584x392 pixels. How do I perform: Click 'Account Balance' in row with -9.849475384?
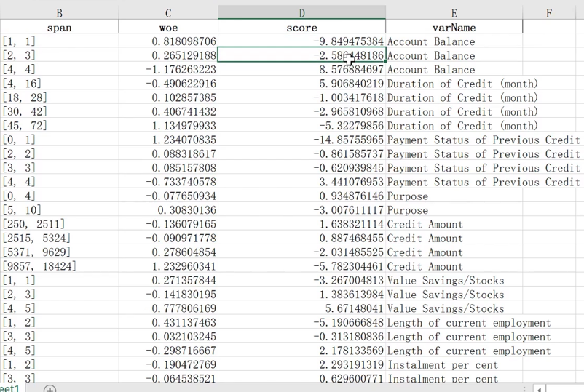[x=431, y=41]
